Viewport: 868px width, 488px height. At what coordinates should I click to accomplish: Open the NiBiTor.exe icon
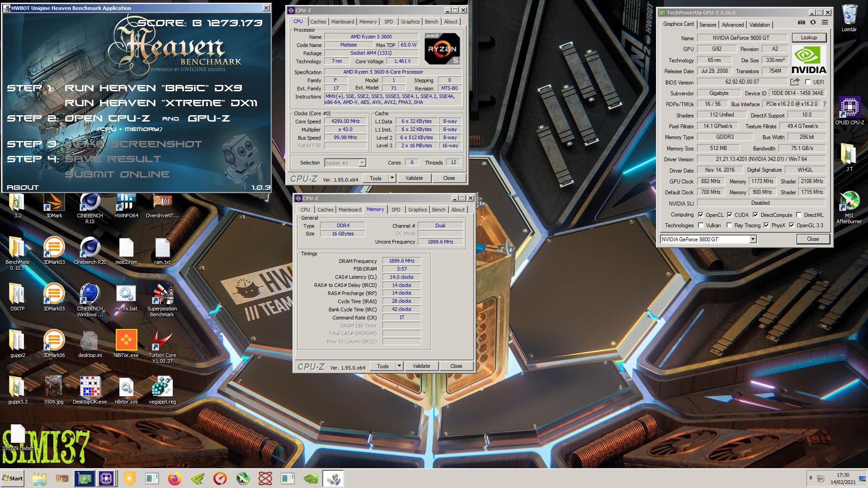pyautogui.click(x=126, y=343)
